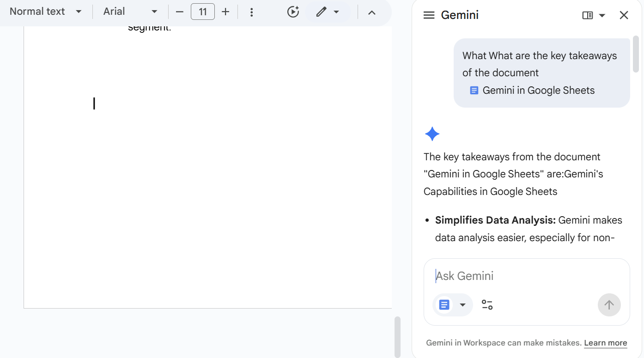Open the three-dot more options menu
644x358 pixels.
coord(251,12)
